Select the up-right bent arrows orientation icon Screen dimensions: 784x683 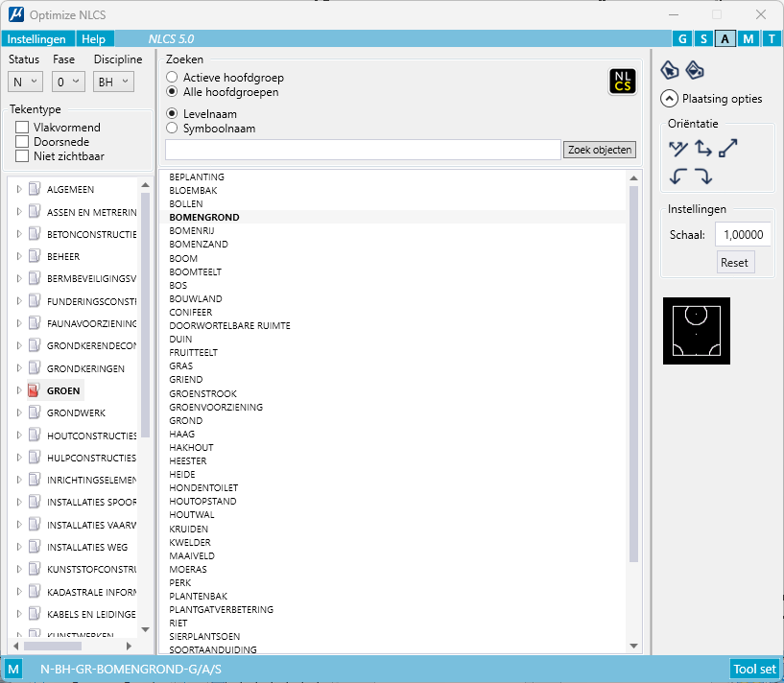(703, 149)
